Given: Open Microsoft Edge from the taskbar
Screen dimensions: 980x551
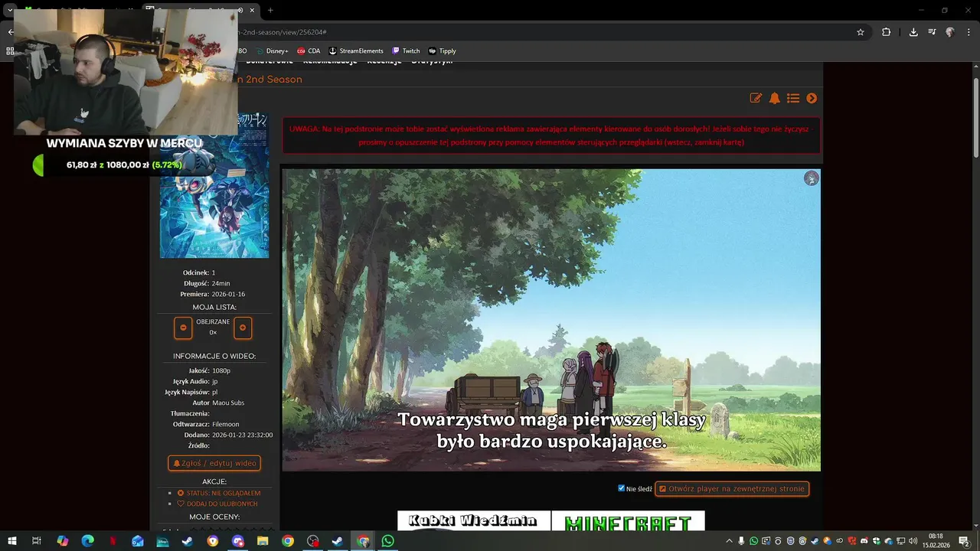Looking at the screenshot, I should [x=87, y=541].
